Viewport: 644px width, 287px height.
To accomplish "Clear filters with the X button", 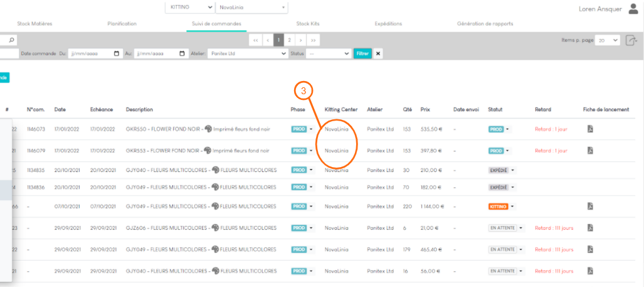I will [x=378, y=54].
